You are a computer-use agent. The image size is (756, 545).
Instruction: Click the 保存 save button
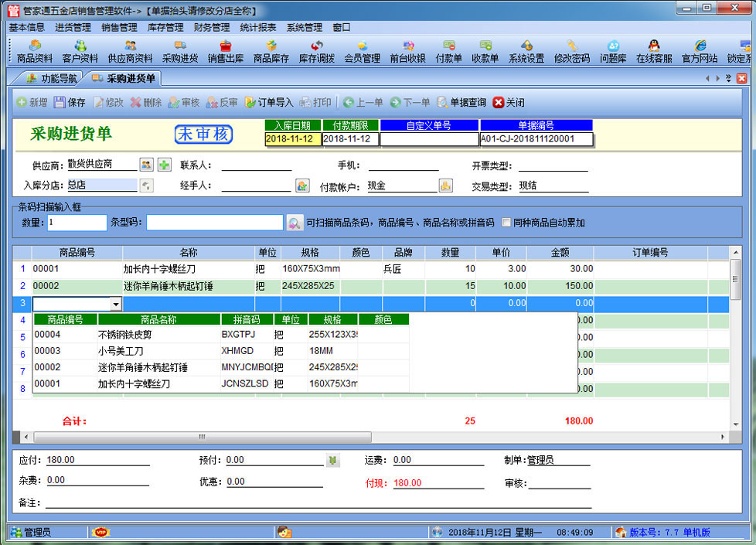click(70, 102)
